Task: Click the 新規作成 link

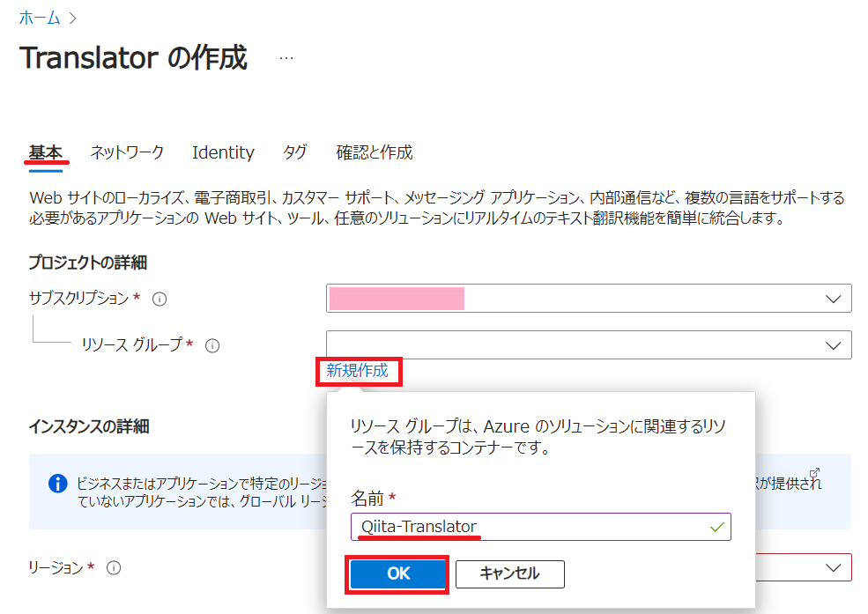Action: pyautogui.click(x=357, y=371)
